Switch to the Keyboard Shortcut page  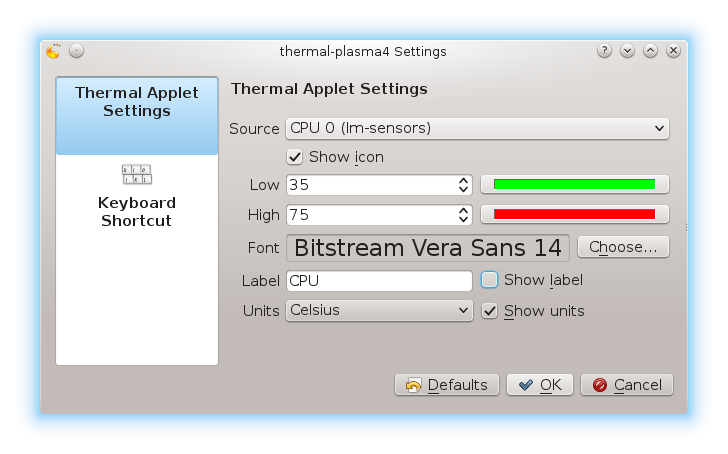click(137, 197)
